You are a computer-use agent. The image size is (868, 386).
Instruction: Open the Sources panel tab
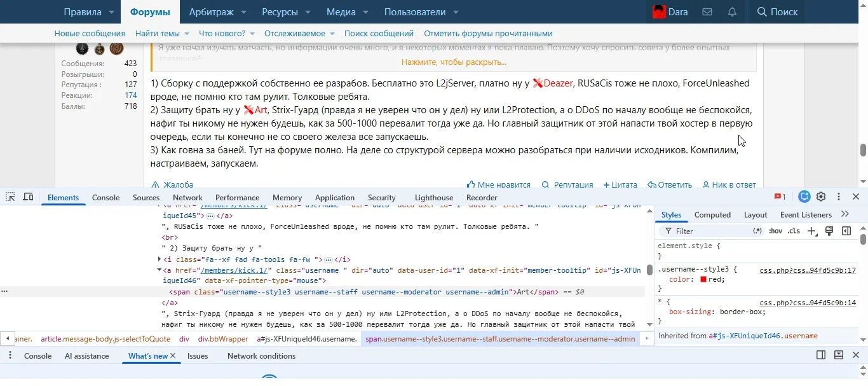coord(146,198)
